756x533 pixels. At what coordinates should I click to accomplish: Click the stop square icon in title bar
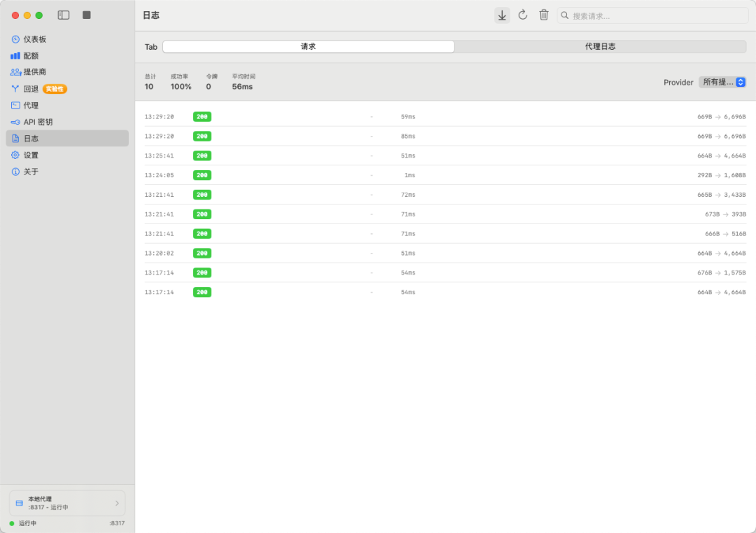(x=87, y=15)
